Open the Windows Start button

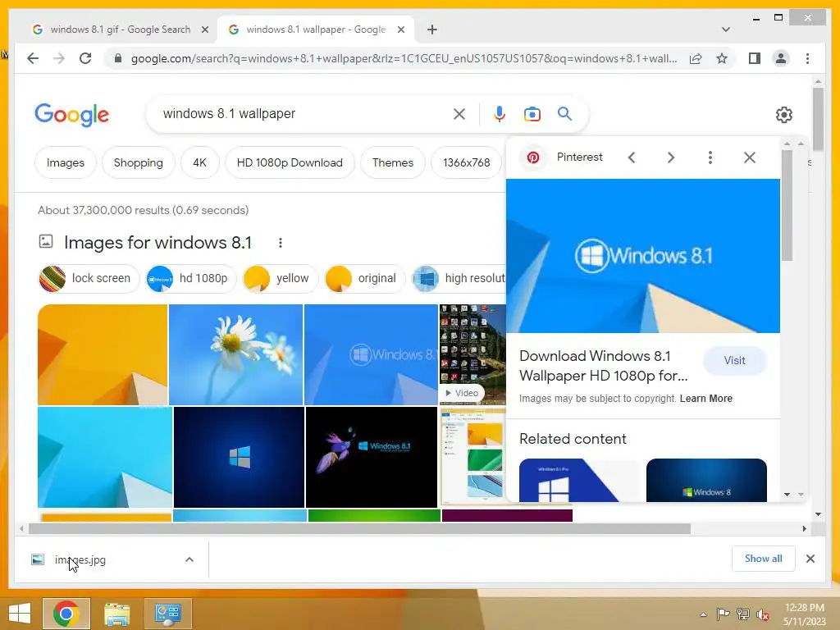coord(20,614)
